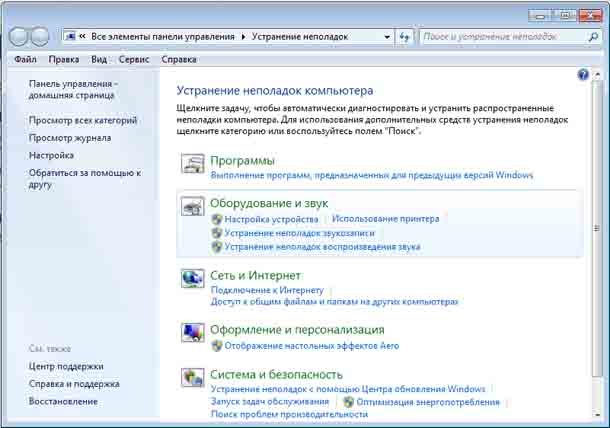Minimize the troubleshooting window
The height and width of the screenshot is (428, 610).
539,16
